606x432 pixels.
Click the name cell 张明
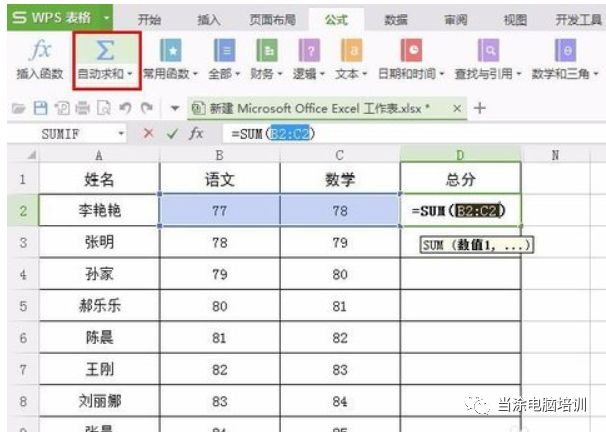(99, 242)
